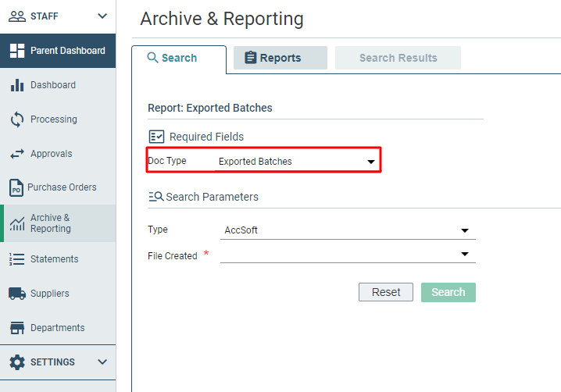Click the Reset button

pyautogui.click(x=386, y=292)
